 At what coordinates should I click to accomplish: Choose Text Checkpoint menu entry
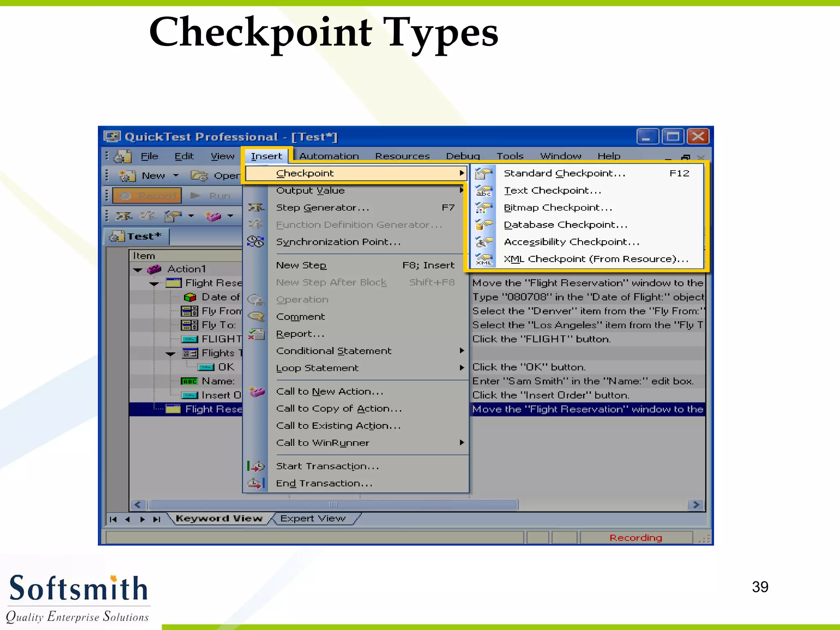pos(587,191)
